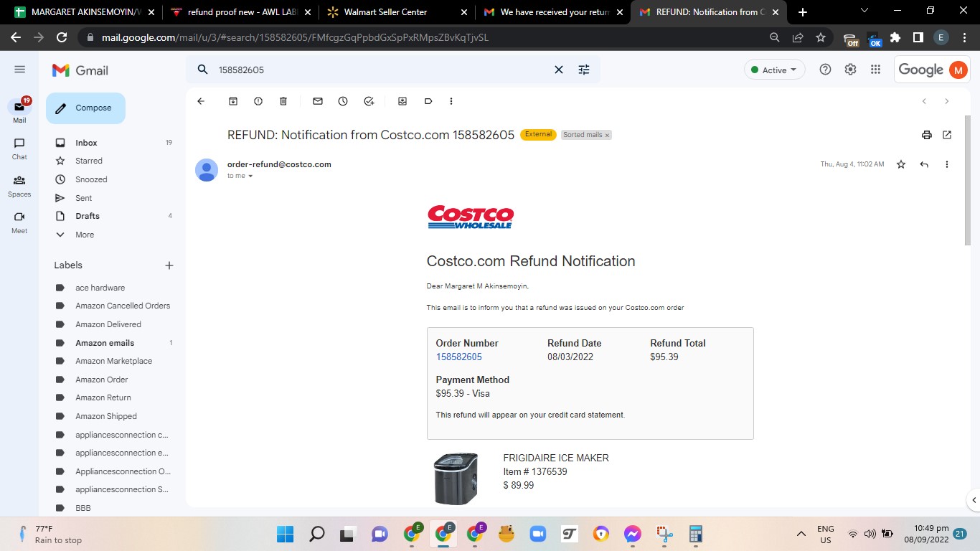Open the Google apps grid

875,70
